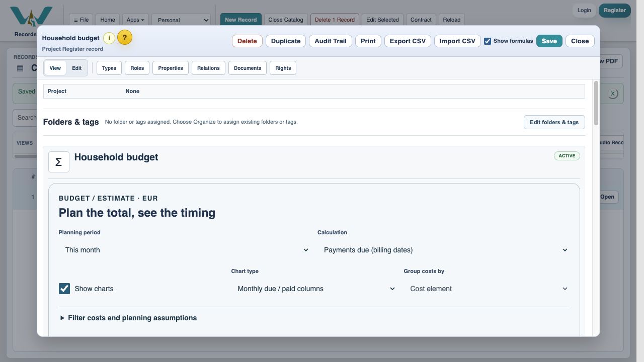Click the New Record toolbar button
This screenshot has width=644, height=362.
pos(241,20)
